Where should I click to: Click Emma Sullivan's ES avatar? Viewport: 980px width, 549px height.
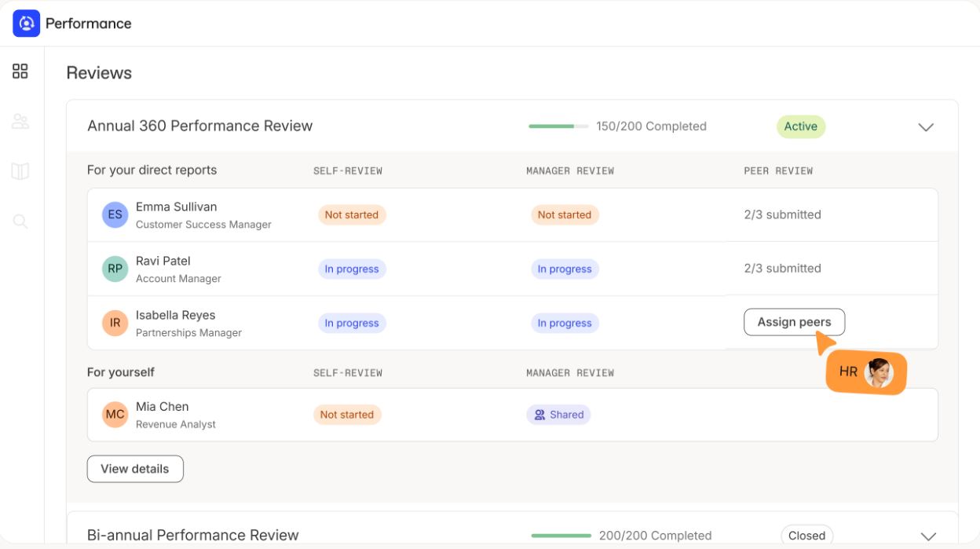click(115, 214)
